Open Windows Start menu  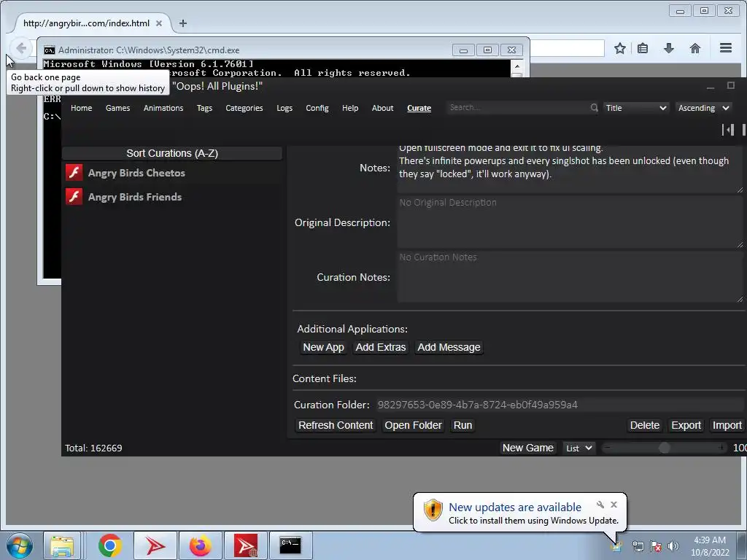[19, 545]
